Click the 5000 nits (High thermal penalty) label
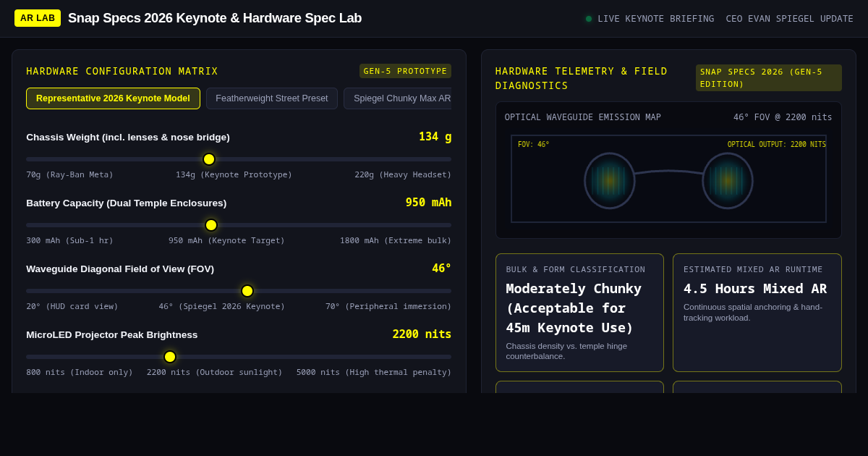Viewport: 868px width, 456px height. coord(374,373)
